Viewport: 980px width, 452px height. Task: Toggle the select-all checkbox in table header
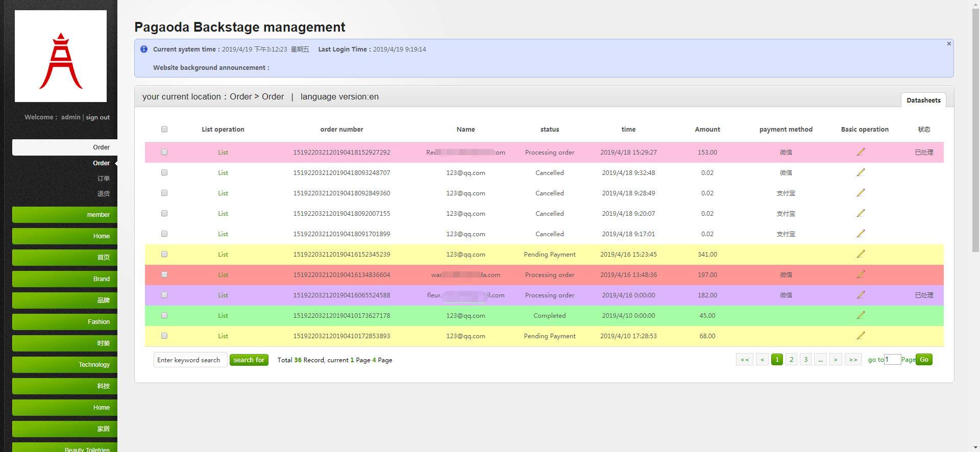click(164, 129)
